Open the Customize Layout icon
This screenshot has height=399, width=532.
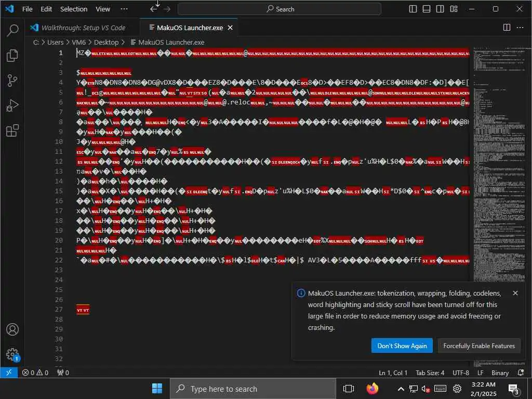454,9
